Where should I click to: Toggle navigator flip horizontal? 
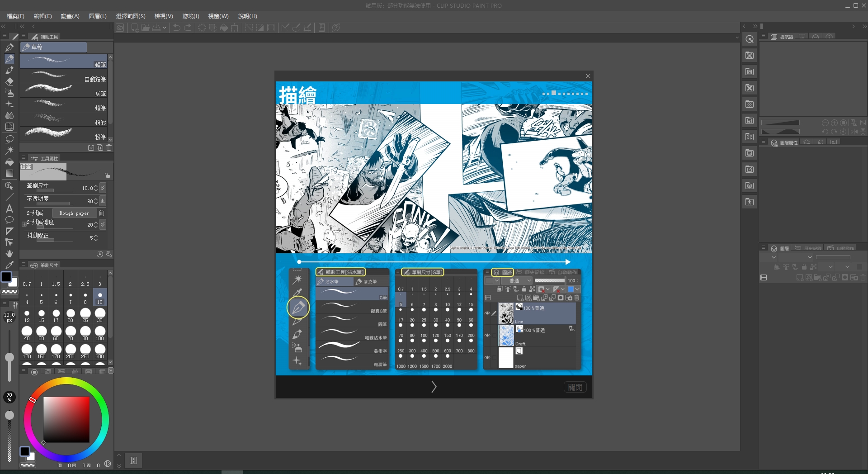point(854,132)
